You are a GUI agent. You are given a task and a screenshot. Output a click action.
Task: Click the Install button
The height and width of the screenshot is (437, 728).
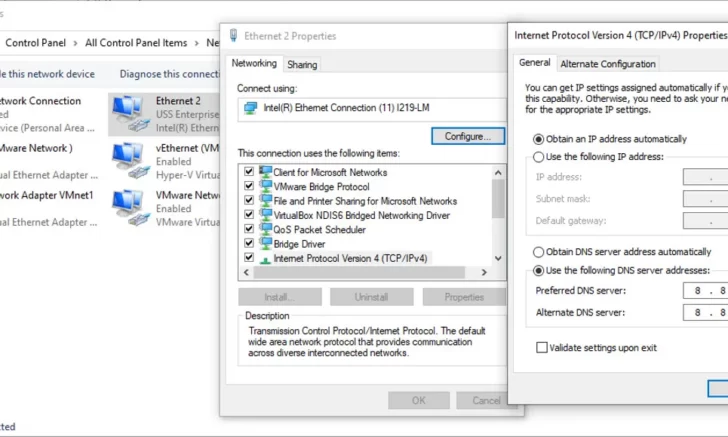280,297
